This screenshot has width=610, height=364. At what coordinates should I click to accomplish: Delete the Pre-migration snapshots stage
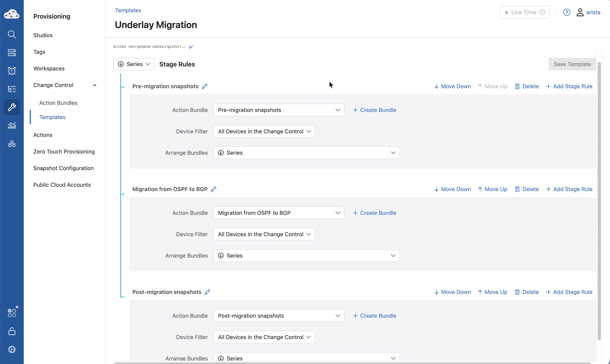pyautogui.click(x=526, y=86)
